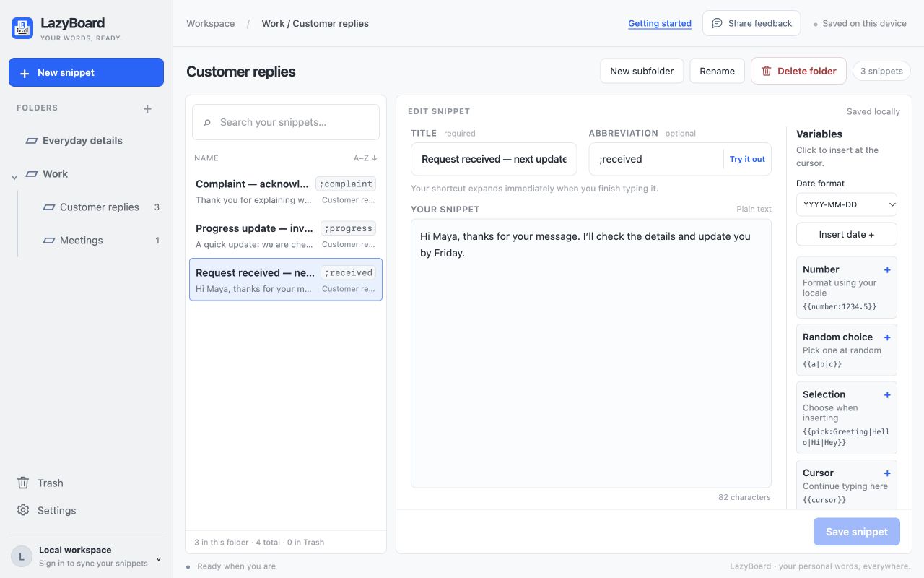924x578 pixels.
Task: Click the LazyBoard logo icon
Action: (x=22, y=28)
